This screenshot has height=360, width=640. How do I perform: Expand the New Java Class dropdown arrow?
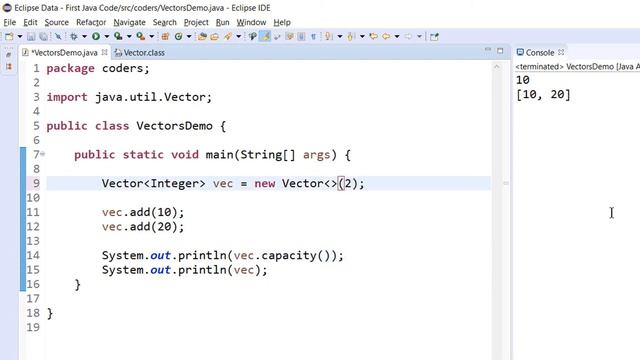[x=189, y=37]
